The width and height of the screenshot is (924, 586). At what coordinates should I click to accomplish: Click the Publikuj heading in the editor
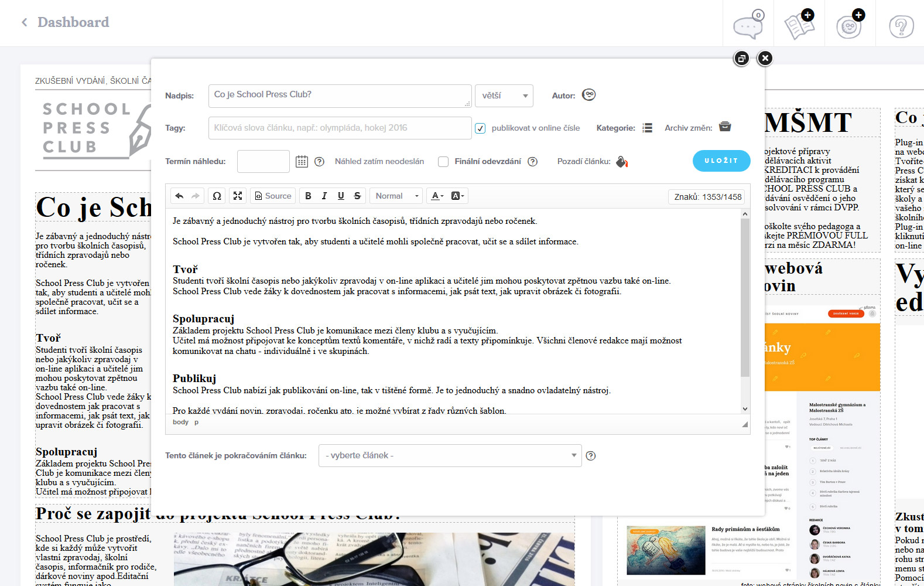(x=194, y=379)
